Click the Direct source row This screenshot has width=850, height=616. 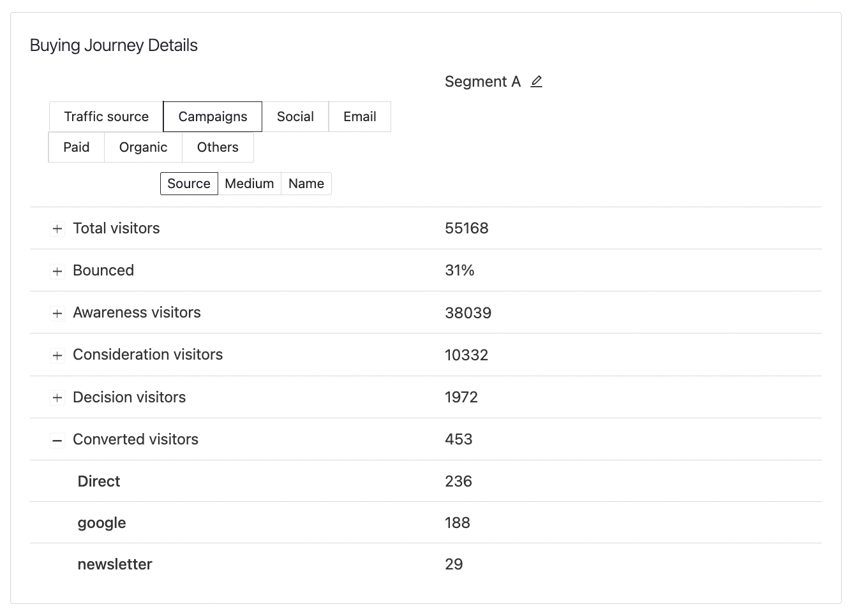pos(99,481)
